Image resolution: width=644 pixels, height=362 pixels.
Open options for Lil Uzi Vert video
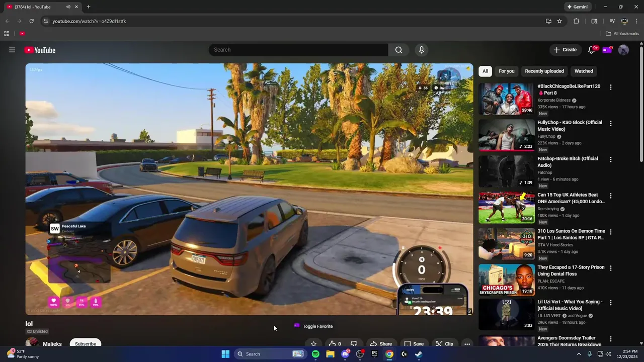click(x=611, y=303)
